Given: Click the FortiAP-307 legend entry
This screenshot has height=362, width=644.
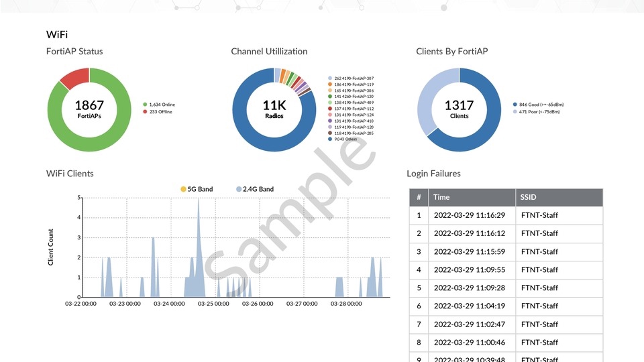Looking at the screenshot, I should (353, 78).
